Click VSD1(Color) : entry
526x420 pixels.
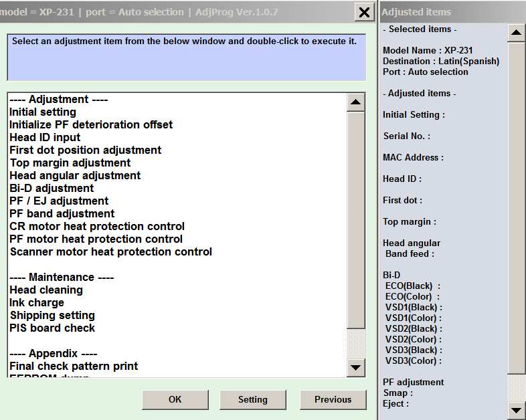[414, 318]
